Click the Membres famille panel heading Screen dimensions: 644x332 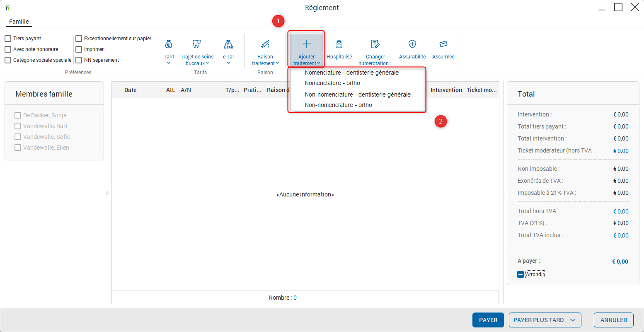pos(44,94)
